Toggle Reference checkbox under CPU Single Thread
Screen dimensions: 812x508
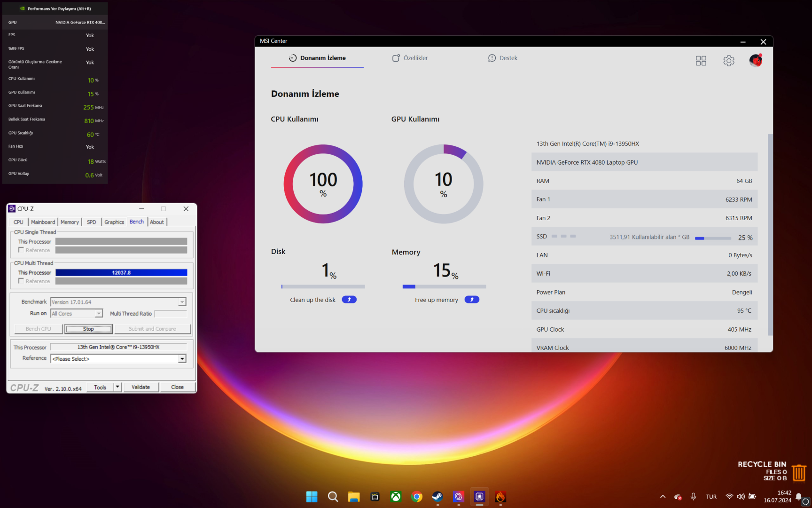pos(21,250)
